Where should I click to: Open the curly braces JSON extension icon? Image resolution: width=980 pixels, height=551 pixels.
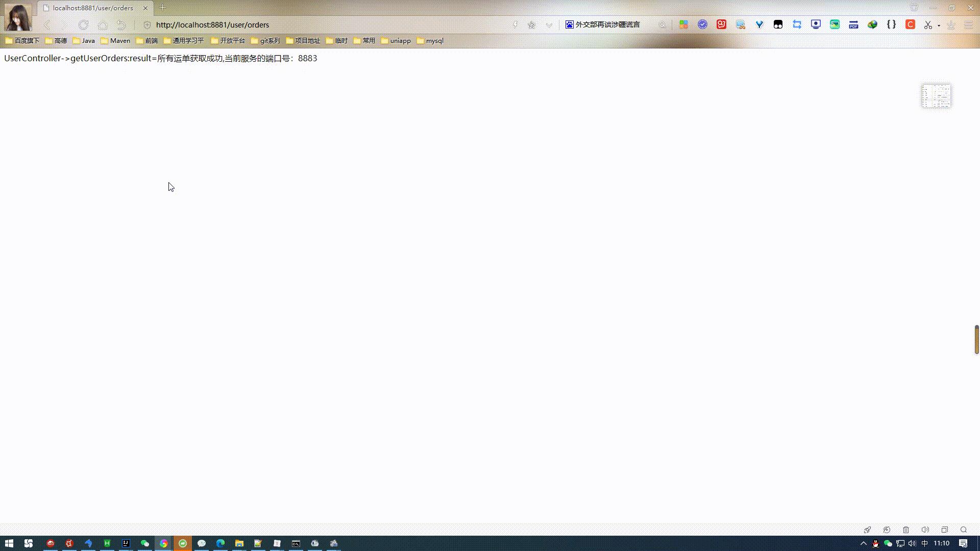pos(891,24)
